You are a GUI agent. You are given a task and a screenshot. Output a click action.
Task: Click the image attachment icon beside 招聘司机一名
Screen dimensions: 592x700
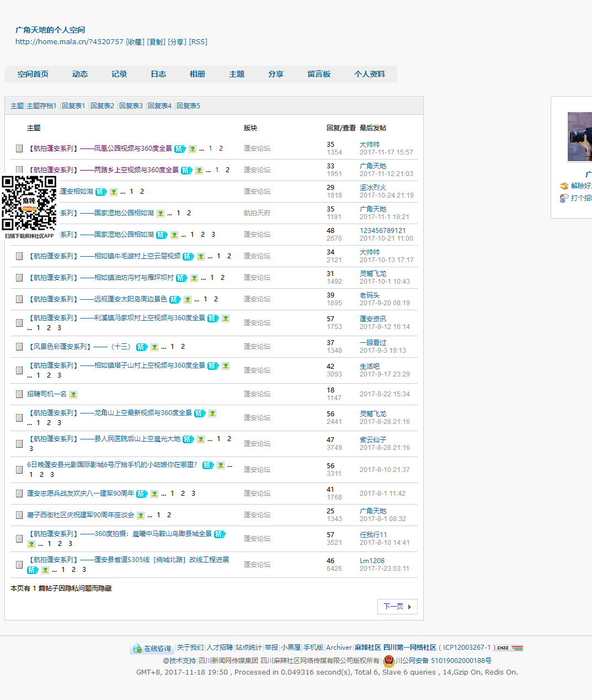(73, 395)
